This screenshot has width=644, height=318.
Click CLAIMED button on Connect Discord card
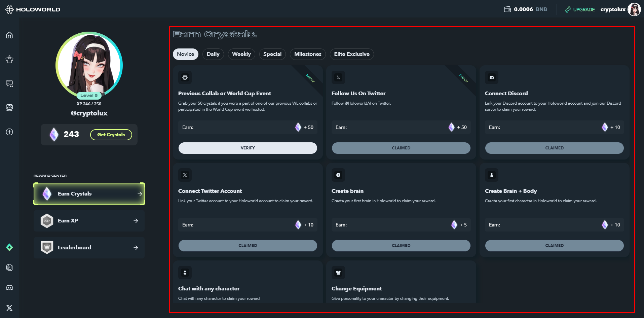point(555,148)
